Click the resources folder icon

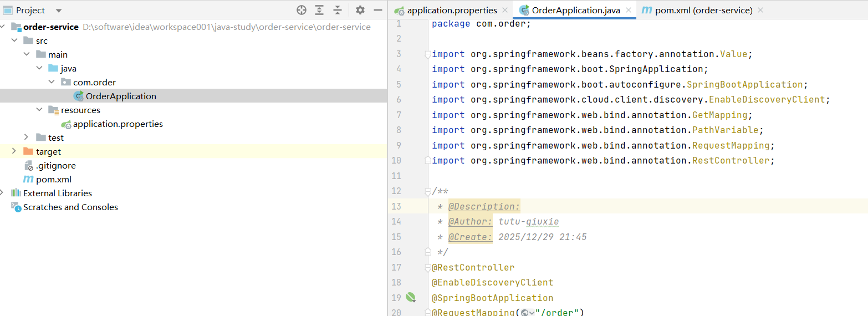click(53, 110)
